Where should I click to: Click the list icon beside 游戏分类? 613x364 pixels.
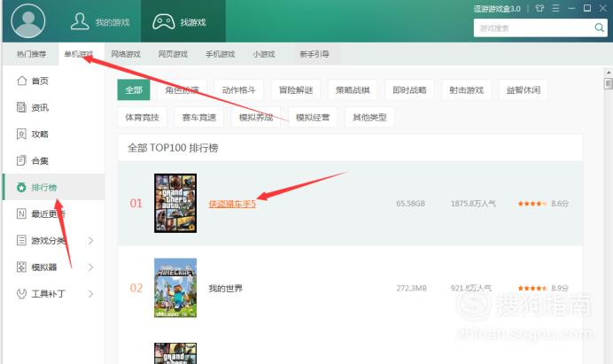21,240
